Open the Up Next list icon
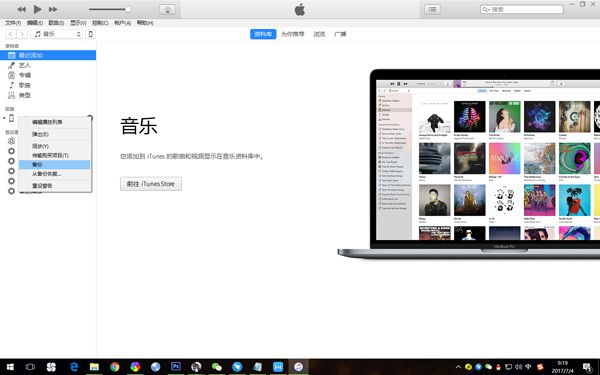 click(432, 9)
